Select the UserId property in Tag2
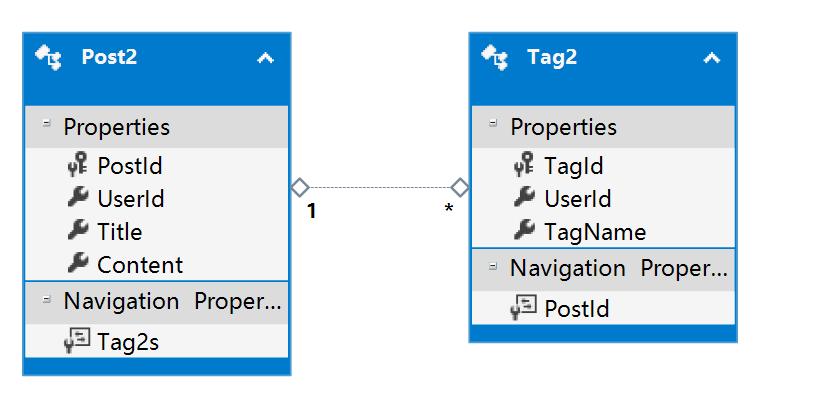 tap(577, 199)
